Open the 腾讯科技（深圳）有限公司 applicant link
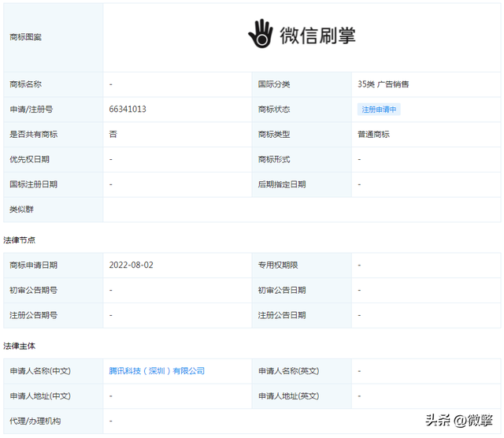This screenshot has height=438, width=504. (x=157, y=371)
